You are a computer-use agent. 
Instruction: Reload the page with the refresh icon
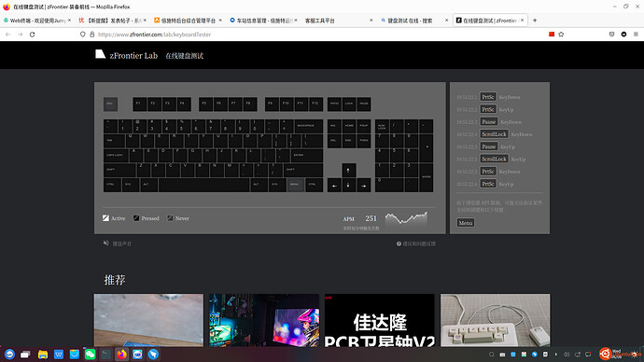[32, 35]
